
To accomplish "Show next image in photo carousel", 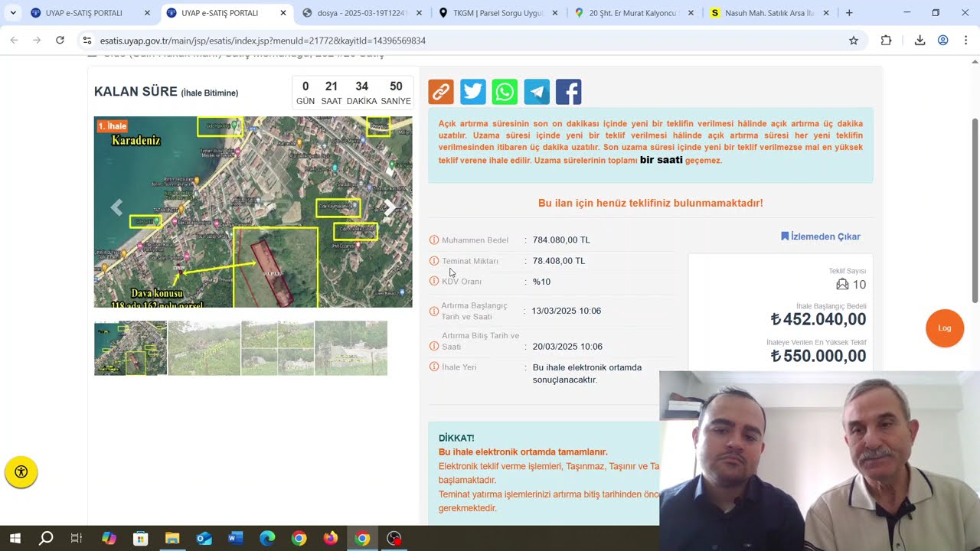I will tap(390, 207).
